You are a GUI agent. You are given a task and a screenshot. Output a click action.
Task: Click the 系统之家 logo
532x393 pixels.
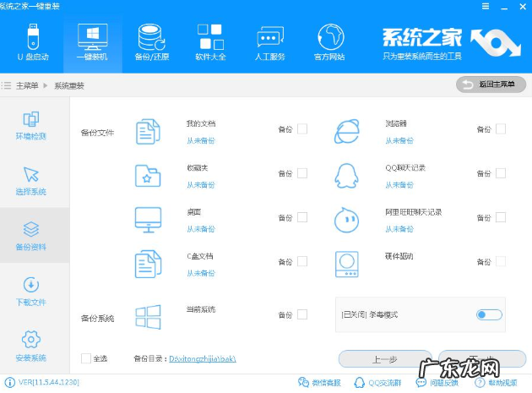click(451, 43)
